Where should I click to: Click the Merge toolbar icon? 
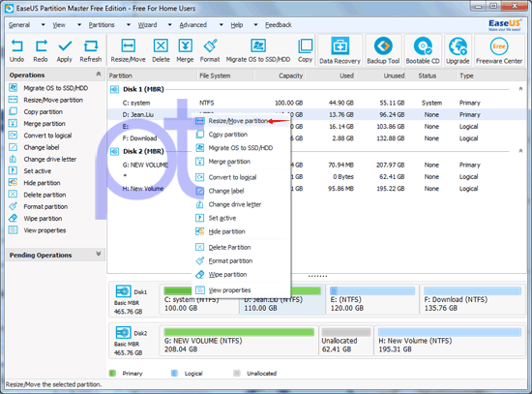[185, 51]
